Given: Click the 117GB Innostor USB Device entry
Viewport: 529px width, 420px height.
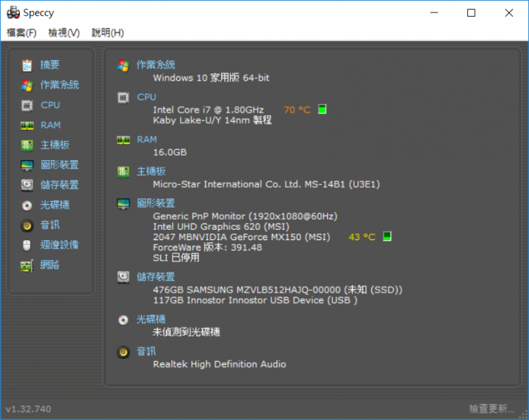Looking at the screenshot, I should click(255, 300).
